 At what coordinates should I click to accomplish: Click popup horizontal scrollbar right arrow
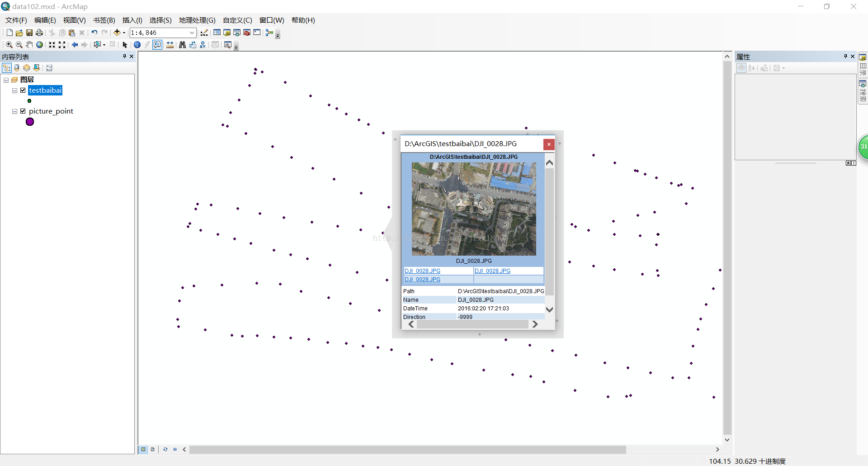pyautogui.click(x=535, y=324)
